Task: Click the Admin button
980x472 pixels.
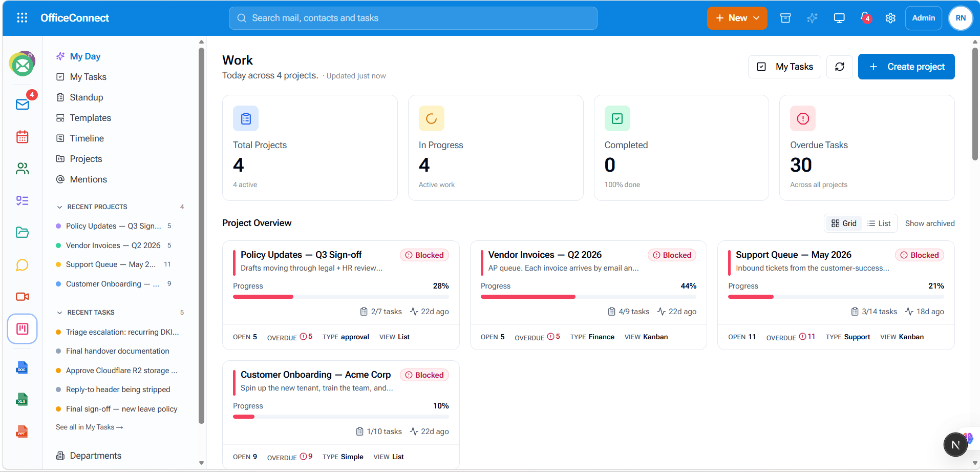Action: (924, 18)
